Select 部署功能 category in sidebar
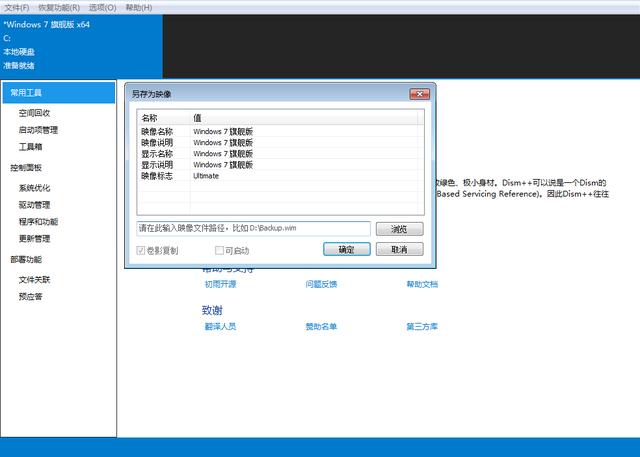 26,259
